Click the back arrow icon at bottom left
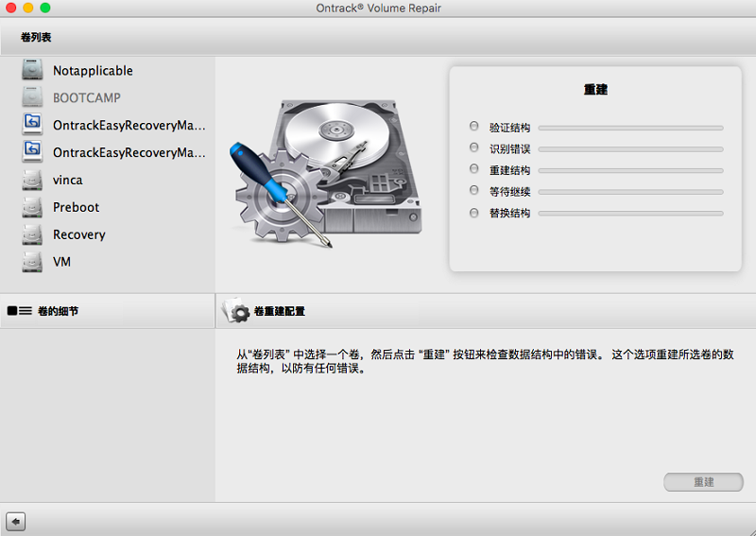The height and width of the screenshot is (536, 756). (15, 521)
